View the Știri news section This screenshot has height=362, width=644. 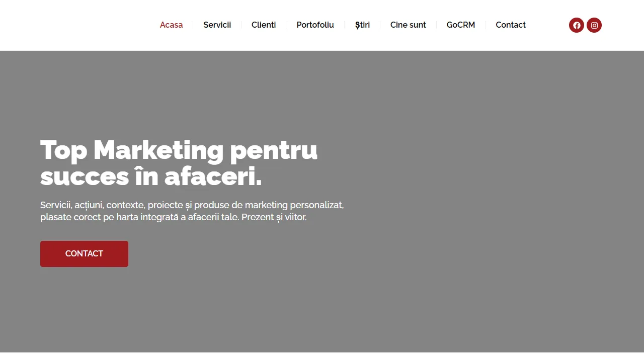362,25
